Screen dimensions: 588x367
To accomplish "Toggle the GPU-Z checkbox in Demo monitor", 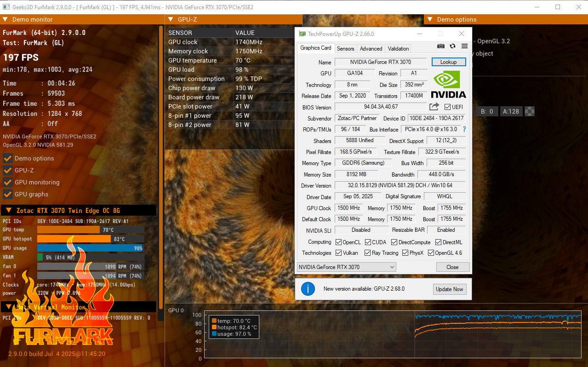I will [x=7, y=170].
